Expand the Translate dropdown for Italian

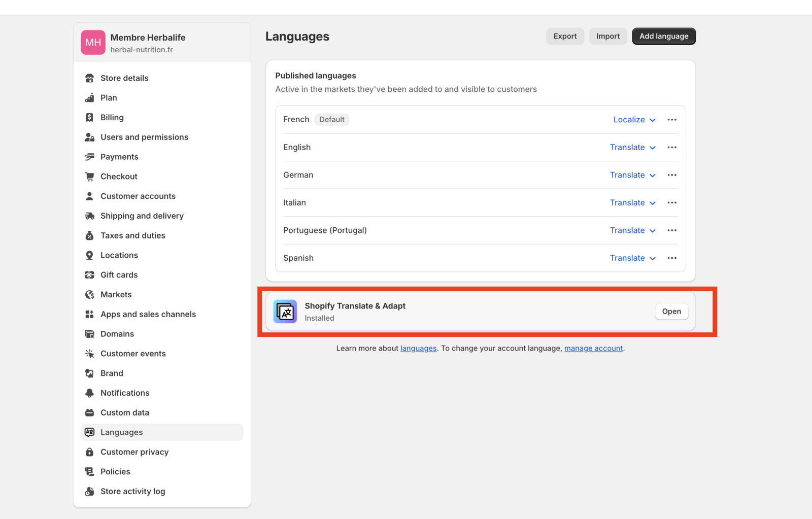tap(632, 203)
